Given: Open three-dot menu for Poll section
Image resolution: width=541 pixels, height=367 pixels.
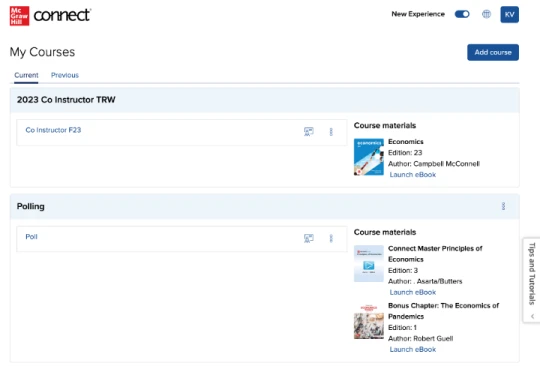Looking at the screenshot, I should (x=331, y=238).
